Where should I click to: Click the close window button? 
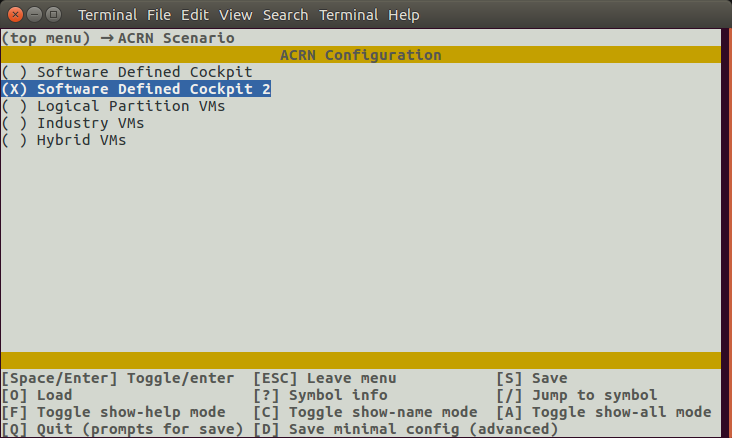pyautogui.click(x=14, y=15)
